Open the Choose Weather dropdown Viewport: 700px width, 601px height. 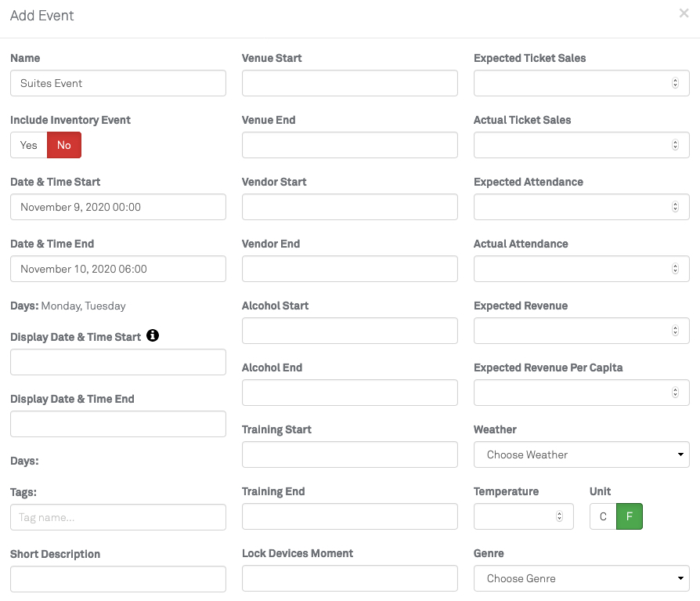(581, 454)
